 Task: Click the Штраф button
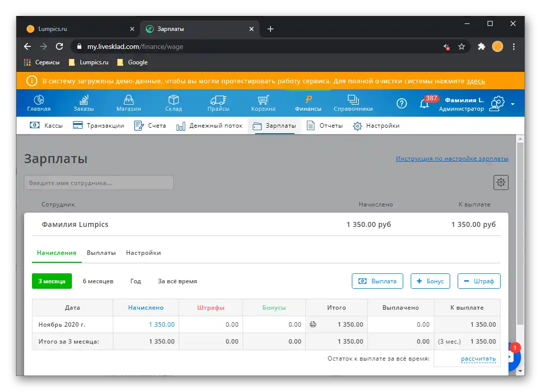click(x=479, y=281)
